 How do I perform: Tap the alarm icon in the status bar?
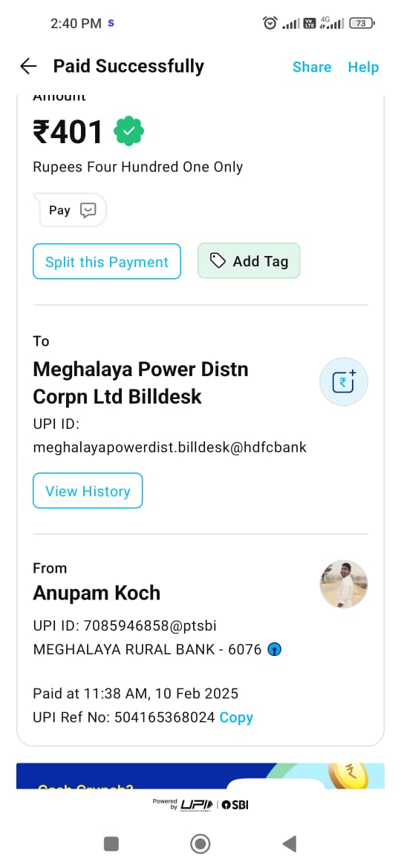(x=270, y=23)
